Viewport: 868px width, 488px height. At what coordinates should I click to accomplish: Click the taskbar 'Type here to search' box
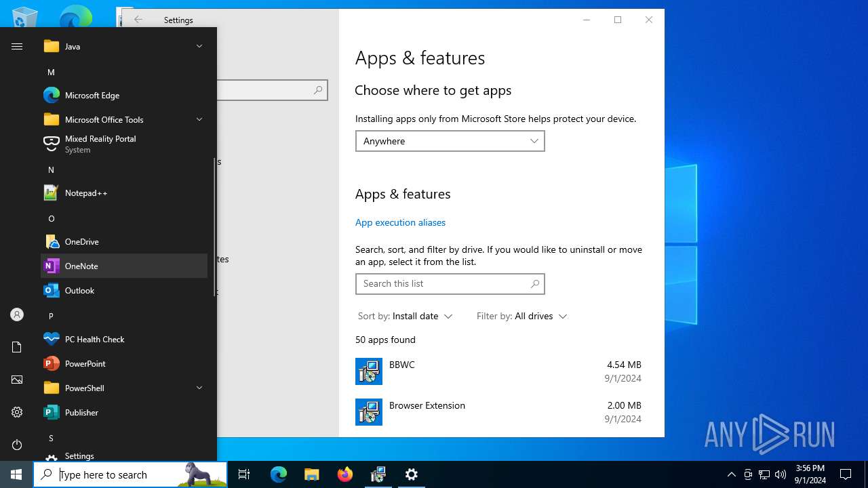coord(130,474)
